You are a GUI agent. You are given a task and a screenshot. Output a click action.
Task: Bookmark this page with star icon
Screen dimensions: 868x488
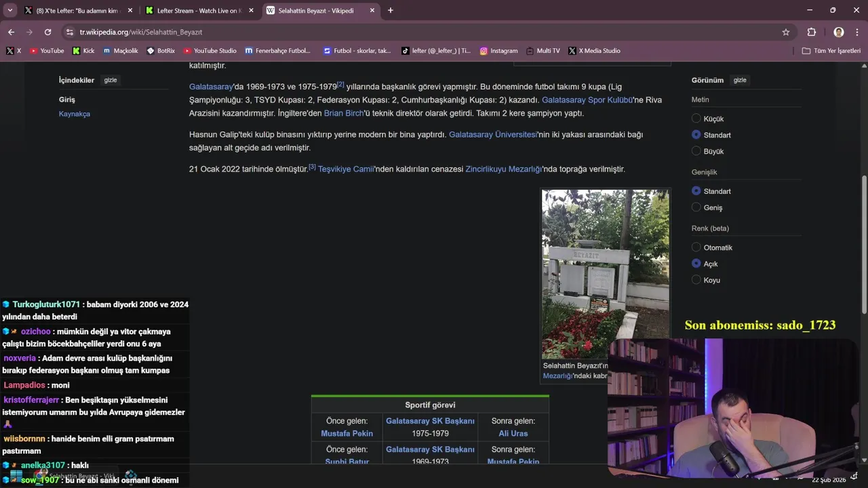click(x=786, y=32)
